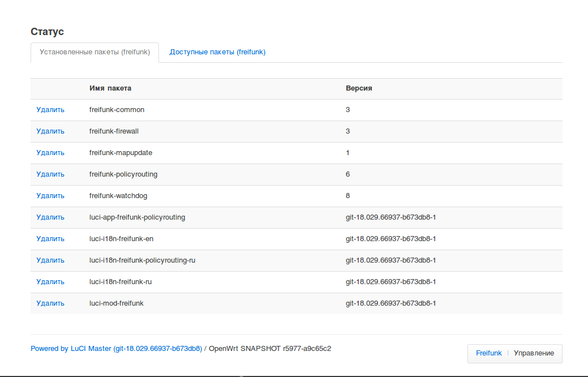Select the luci-mod-freifunk package name text
588x377 pixels.
click(x=116, y=303)
